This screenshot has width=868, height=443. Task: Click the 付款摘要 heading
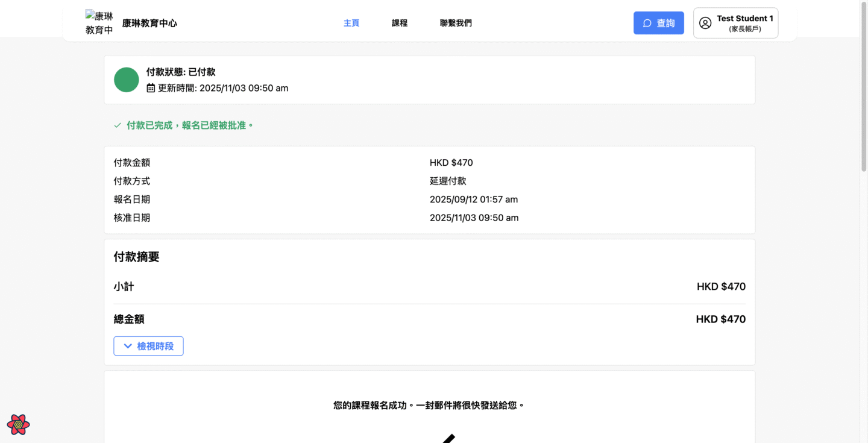[x=137, y=257]
